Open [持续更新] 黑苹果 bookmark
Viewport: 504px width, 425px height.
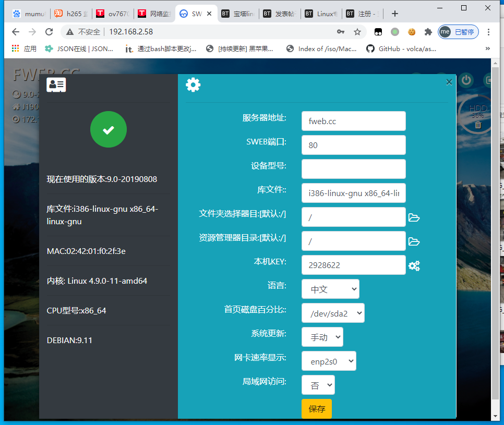[x=240, y=49]
